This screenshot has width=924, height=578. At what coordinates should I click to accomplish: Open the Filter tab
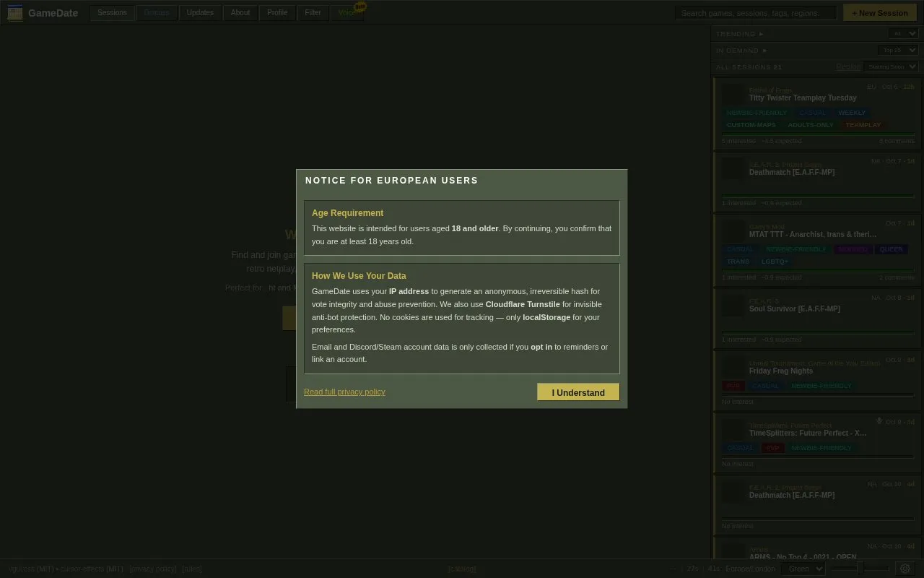313,13
